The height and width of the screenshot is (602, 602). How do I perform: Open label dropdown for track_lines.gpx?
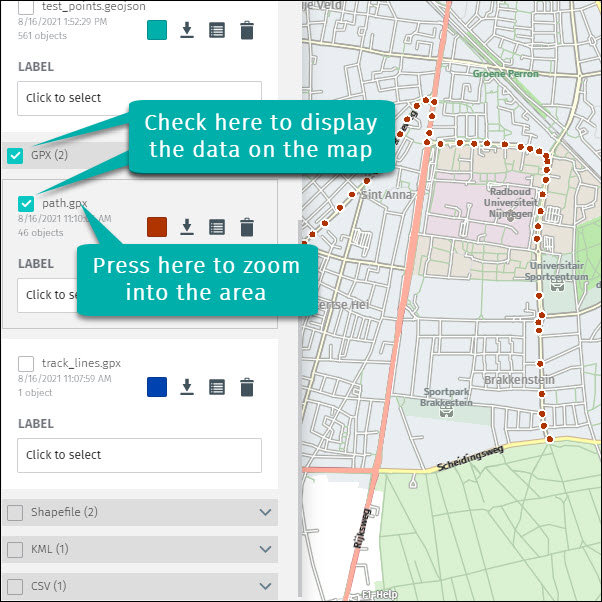pos(139,455)
